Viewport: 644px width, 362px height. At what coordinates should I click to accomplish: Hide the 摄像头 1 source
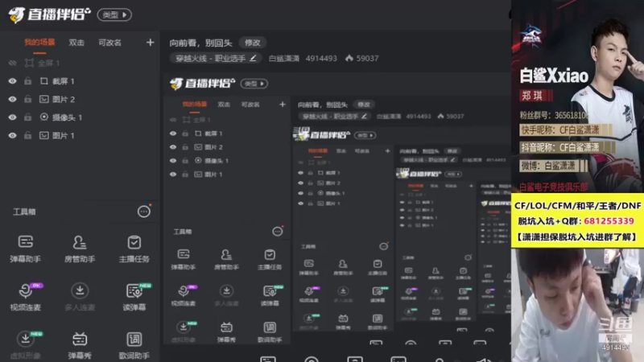[12, 117]
